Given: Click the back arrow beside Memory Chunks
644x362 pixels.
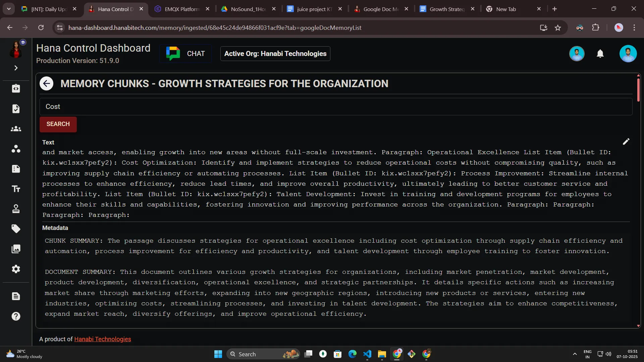Looking at the screenshot, I should pos(47,83).
